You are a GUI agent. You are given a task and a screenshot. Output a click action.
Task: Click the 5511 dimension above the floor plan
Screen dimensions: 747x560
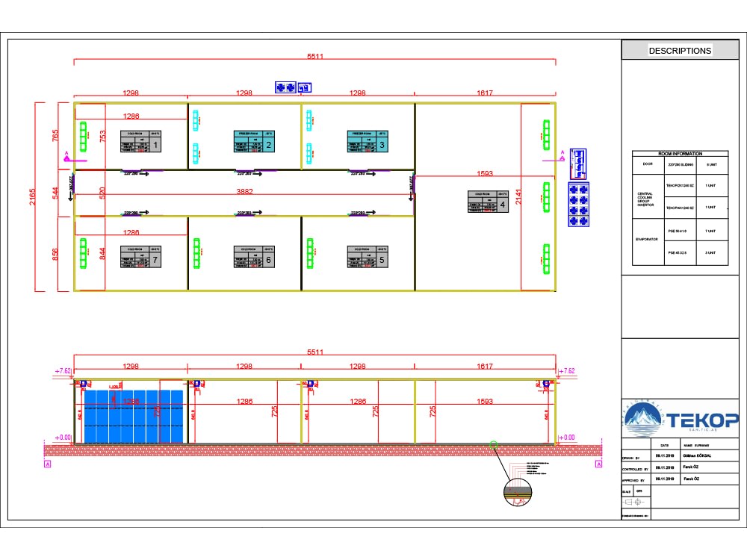click(x=315, y=56)
